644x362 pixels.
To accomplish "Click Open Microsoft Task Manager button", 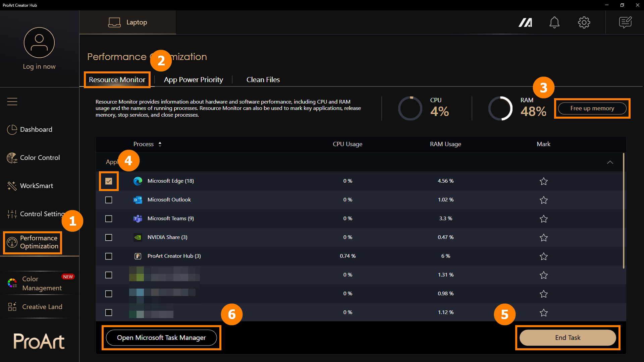I will point(161,338).
